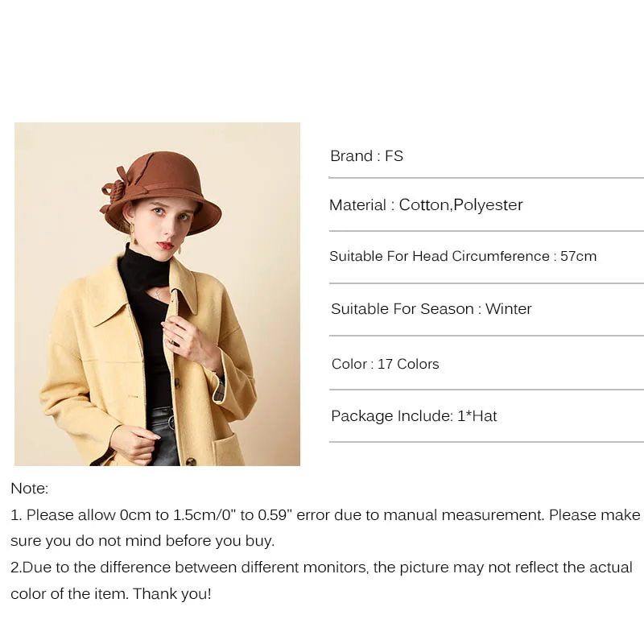Click the divider line under the Brand row
Viewport: 644px width, 644px height.
[486, 178]
